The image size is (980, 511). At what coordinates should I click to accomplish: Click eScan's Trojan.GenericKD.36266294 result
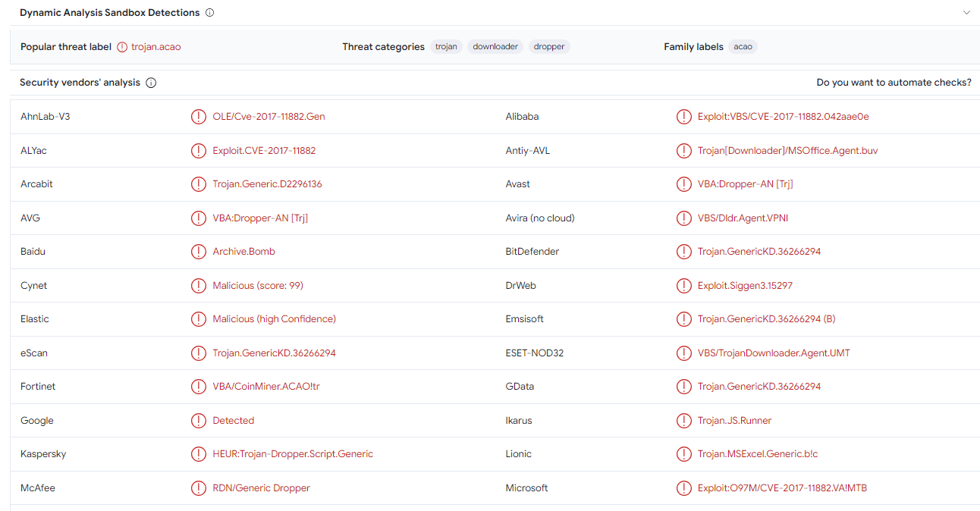click(x=274, y=353)
